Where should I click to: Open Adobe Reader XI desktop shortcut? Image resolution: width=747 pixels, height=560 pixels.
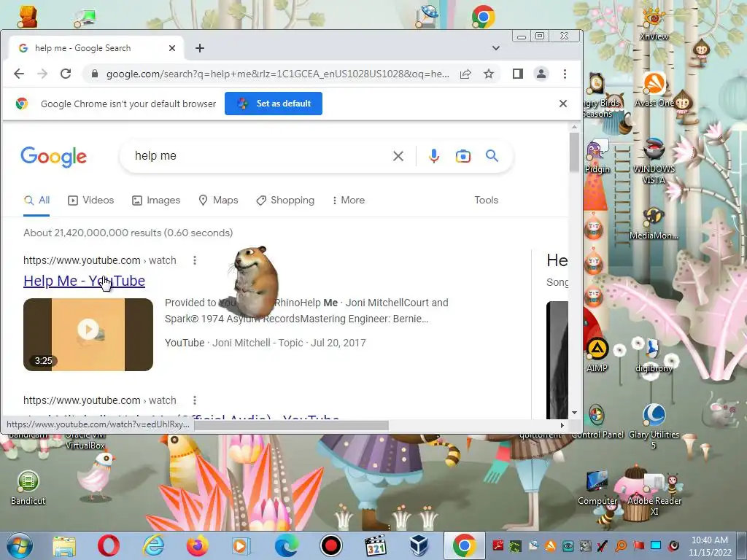(x=654, y=494)
